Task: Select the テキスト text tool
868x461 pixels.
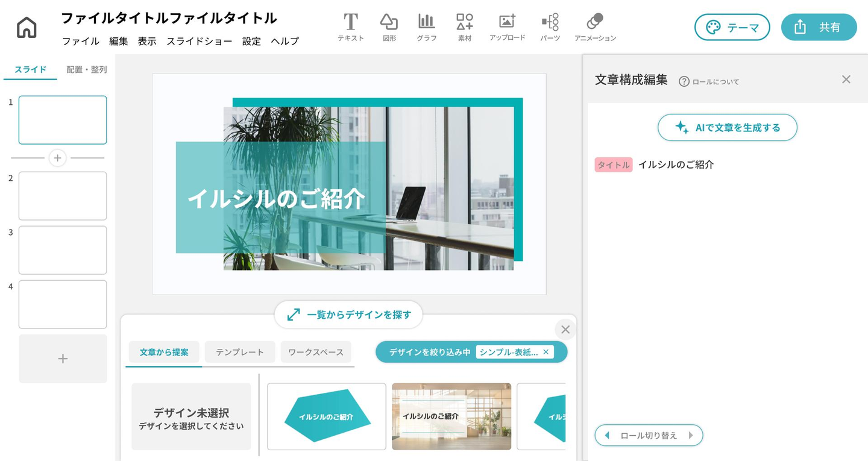Action: pos(350,28)
